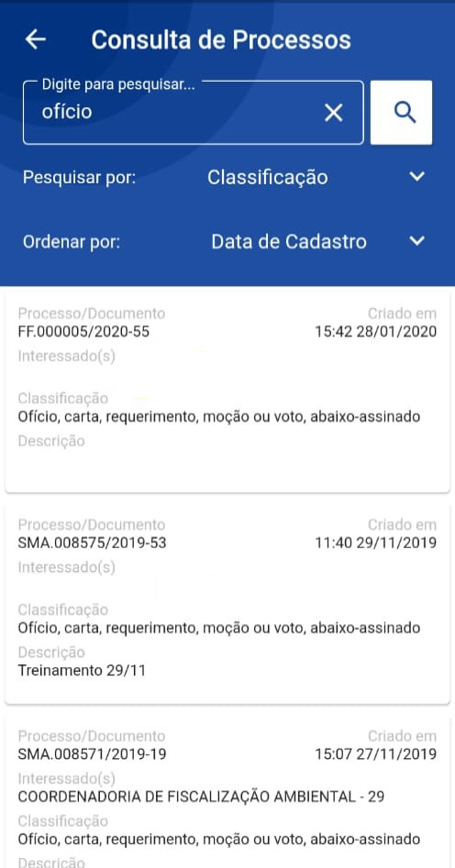Clear the search text with X icon

coord(333,113)
